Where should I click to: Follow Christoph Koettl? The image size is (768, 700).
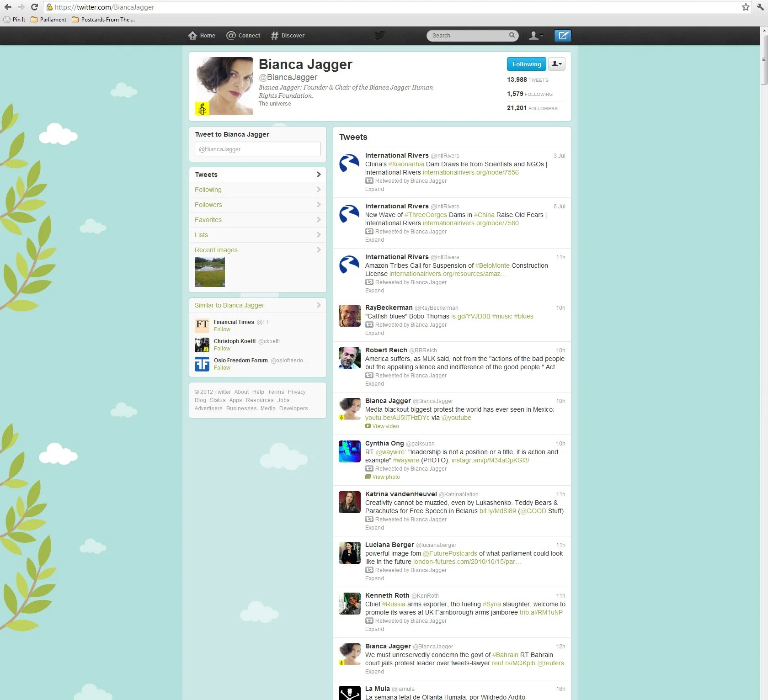pos(222,349)
